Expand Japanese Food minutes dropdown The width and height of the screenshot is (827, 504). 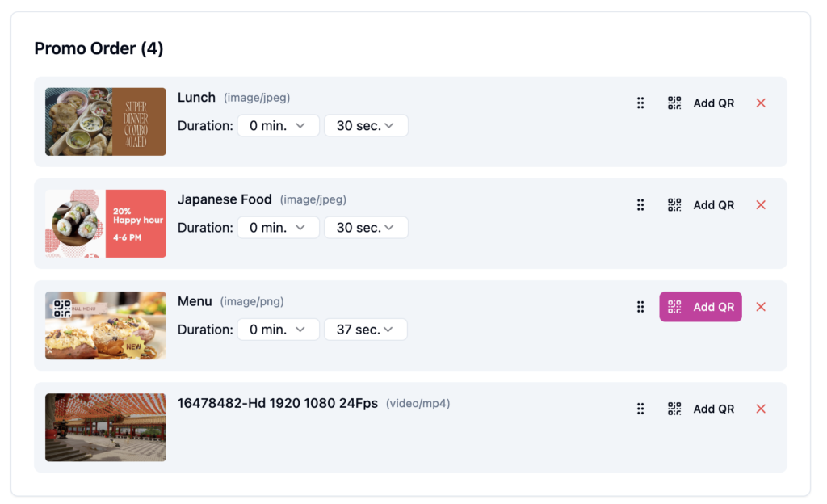278,228
